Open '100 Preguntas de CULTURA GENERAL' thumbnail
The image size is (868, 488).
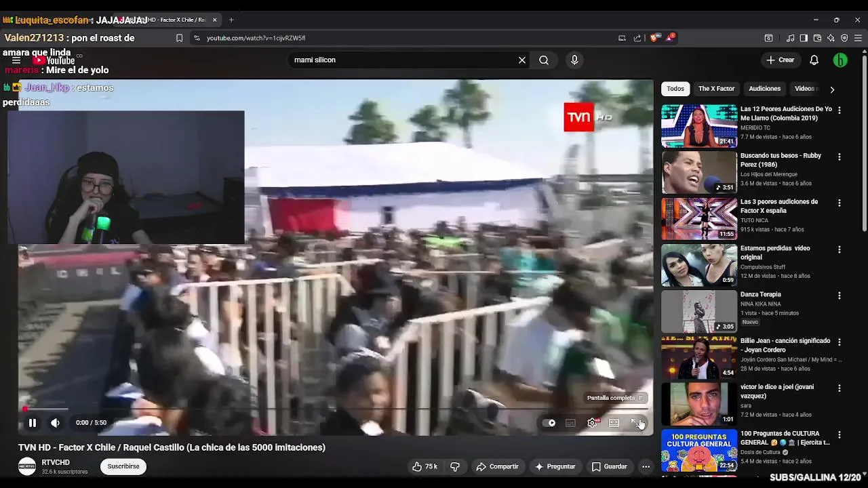click(x=699, y=450)
